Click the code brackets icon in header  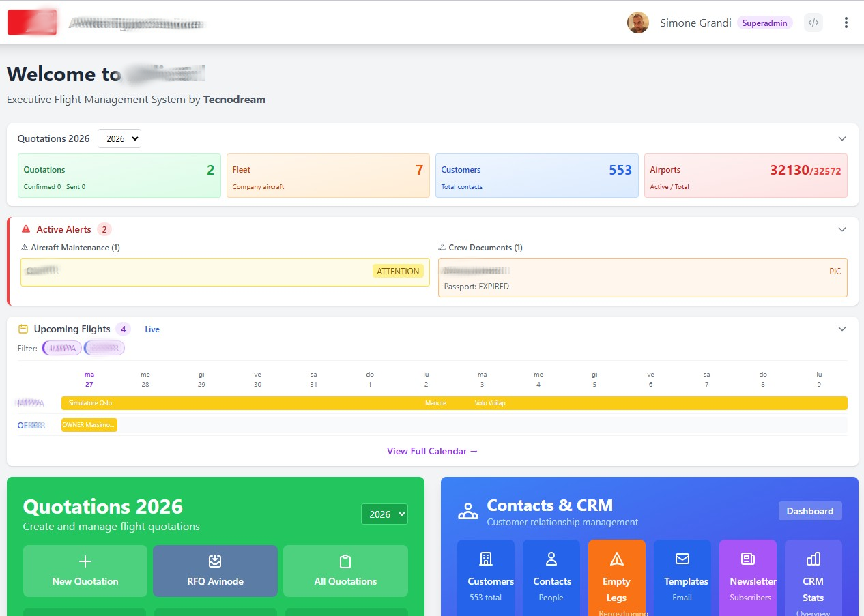point(813,23)
